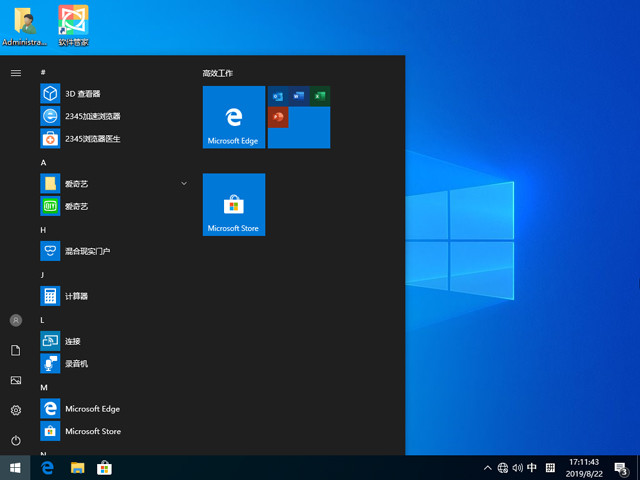Open the Power options button
This screenshot has width=640, height=480.
[16, 440]
